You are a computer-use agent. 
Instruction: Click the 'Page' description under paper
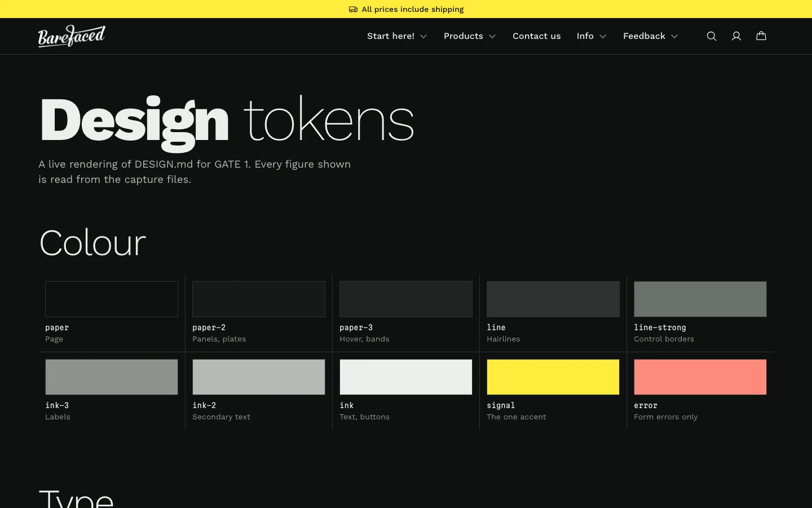(54, 339)
